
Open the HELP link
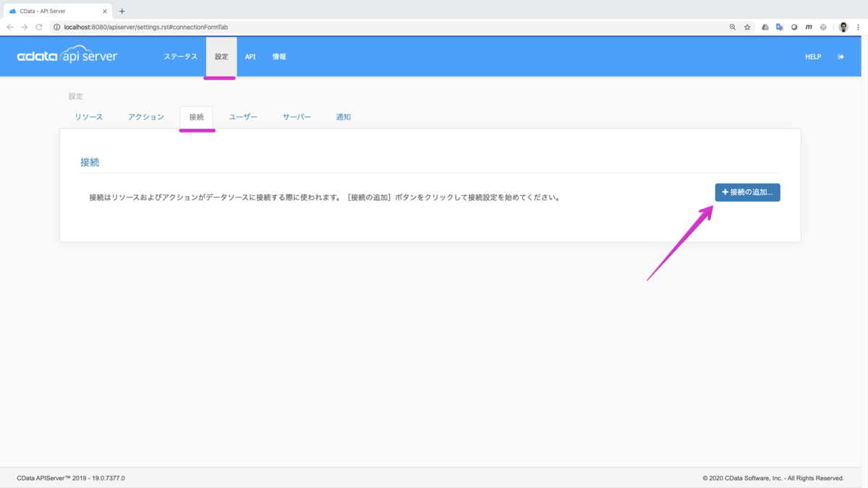813,56
